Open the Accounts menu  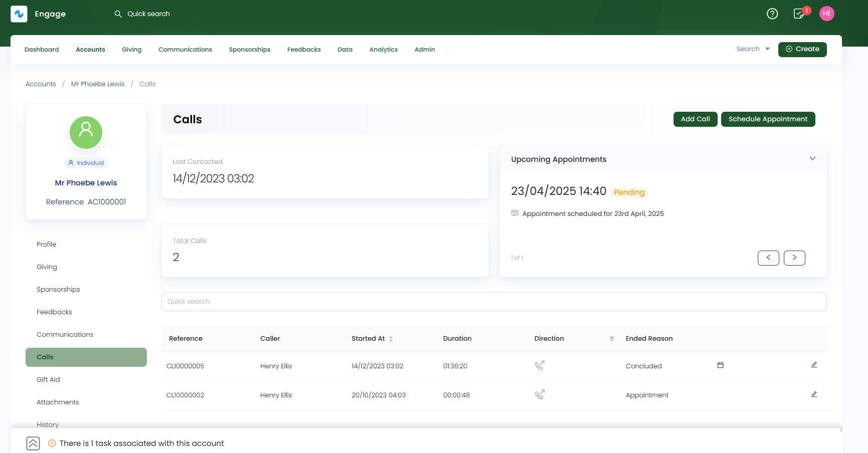(90, 50)
